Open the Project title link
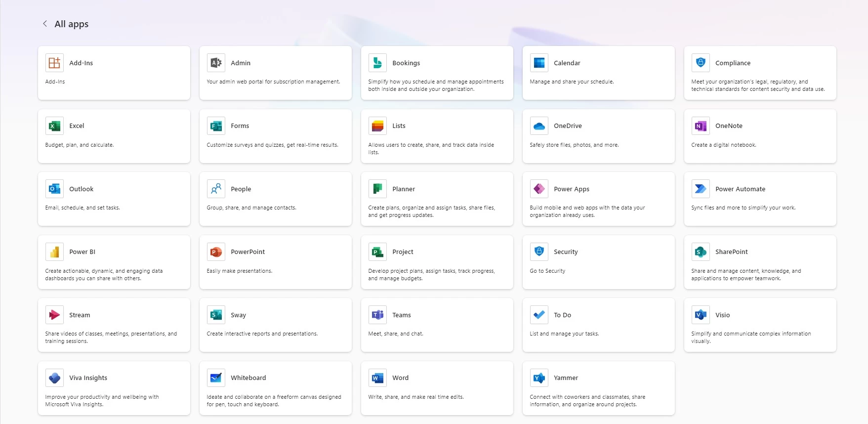The image size is (868, 424). tap(403, 252)
